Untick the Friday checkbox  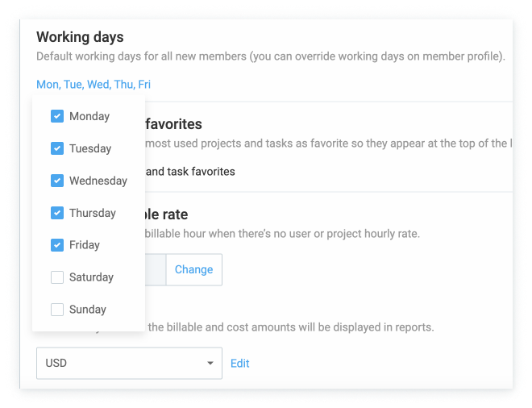57,245
